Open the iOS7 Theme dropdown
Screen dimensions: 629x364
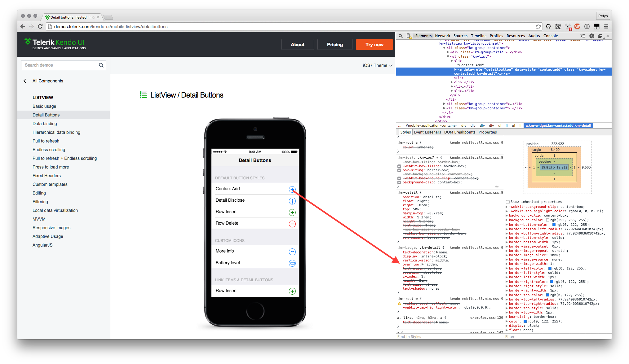tap(377, 65)
